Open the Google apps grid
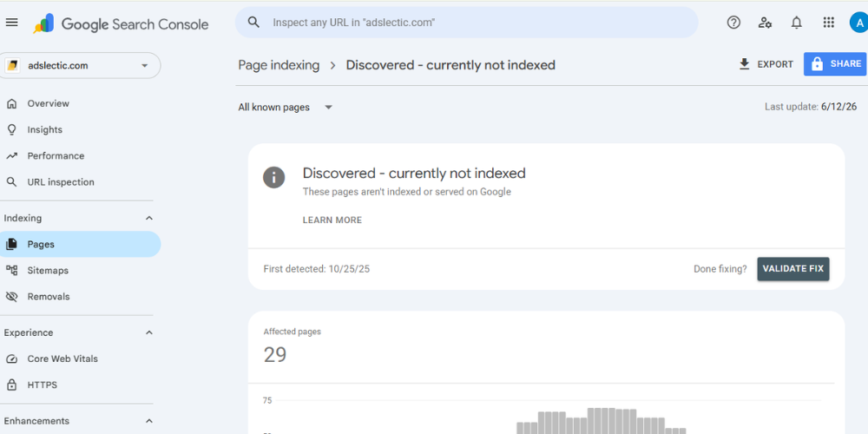The width and height of the screenshot is (868, 434). [x=828, y=23]
